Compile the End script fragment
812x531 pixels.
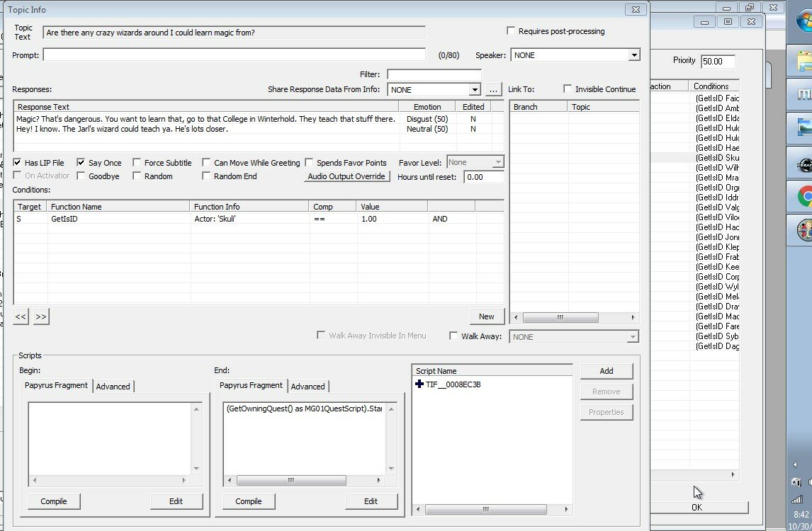click(249, 501)
